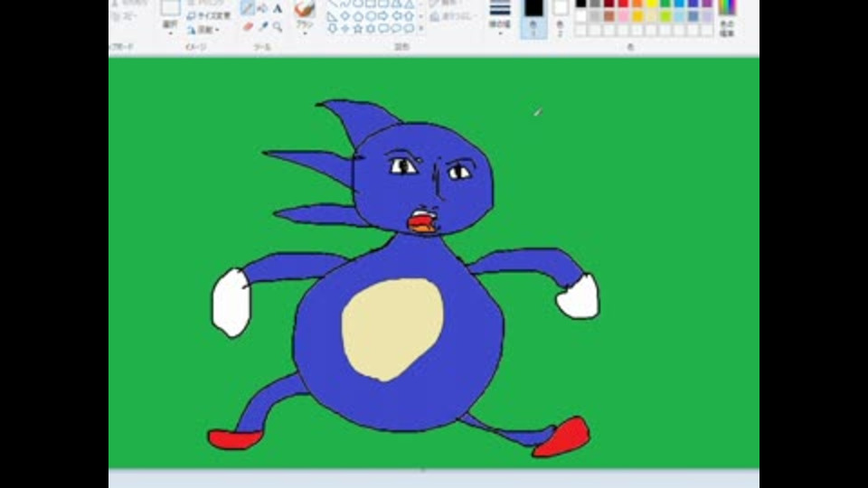Choose the light yellow palette color

click(x=652, y=16)
